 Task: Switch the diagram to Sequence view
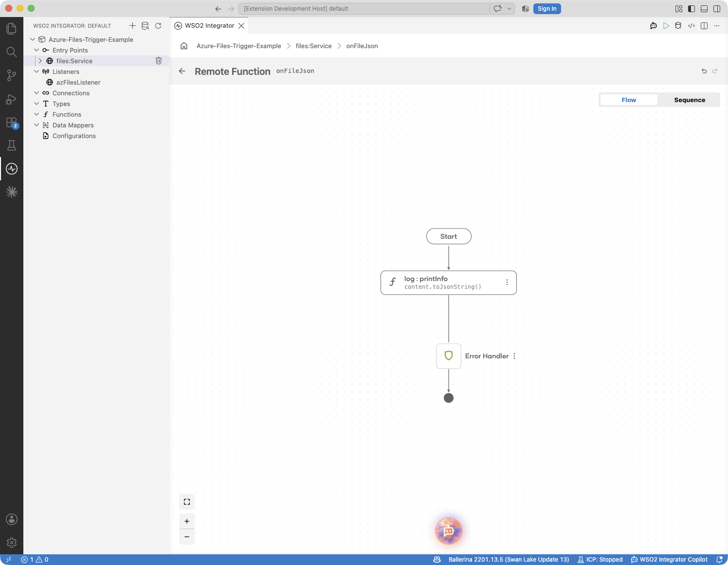point(690,100)
